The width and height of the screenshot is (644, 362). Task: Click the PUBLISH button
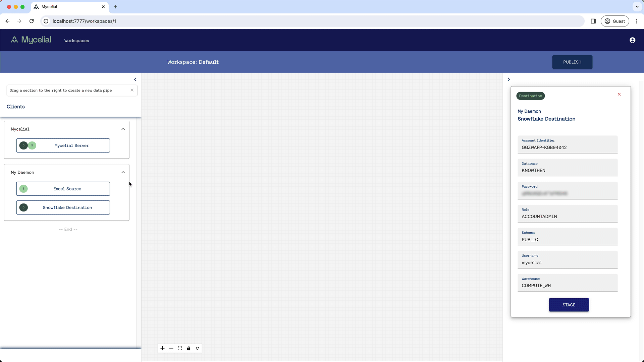[572, 62]
